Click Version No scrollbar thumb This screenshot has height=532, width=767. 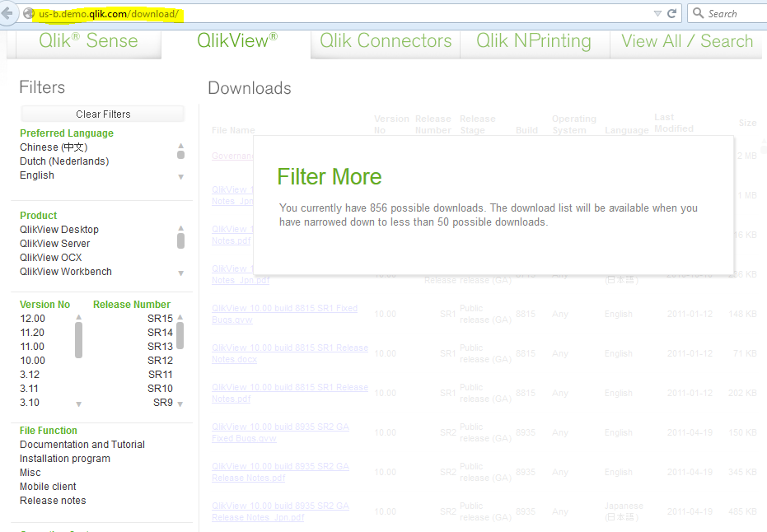tap(79, 340)
